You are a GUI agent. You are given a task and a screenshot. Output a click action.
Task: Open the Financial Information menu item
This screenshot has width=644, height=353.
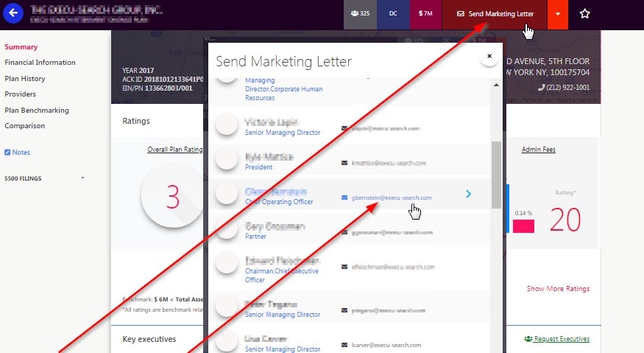point(40,63)
